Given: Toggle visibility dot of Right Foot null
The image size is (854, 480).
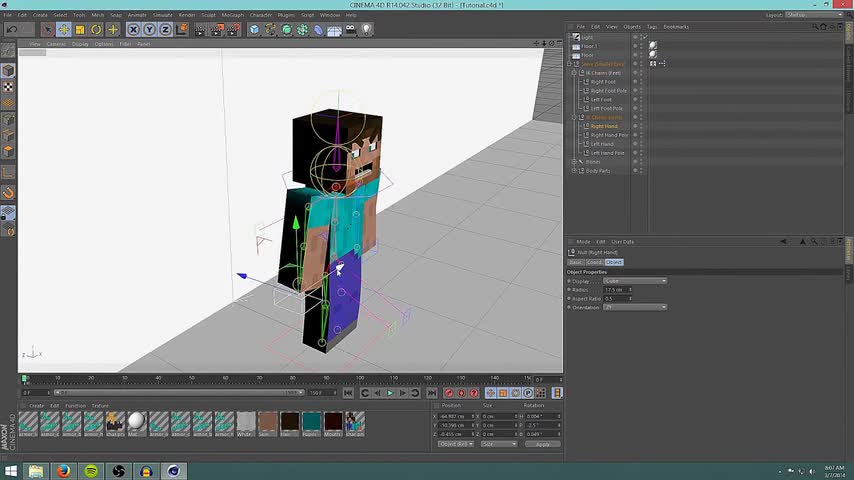Looking at the screenshot, I should click(635, 82).
